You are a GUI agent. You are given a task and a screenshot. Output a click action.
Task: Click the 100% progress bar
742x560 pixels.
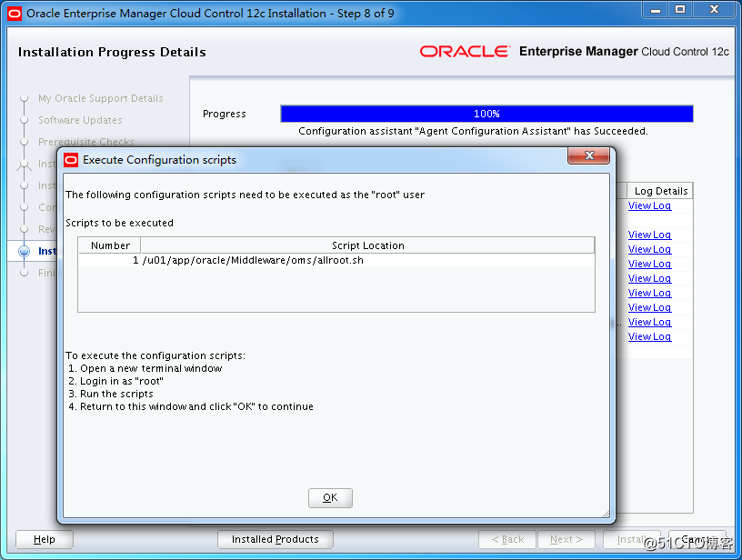[487, 114]
